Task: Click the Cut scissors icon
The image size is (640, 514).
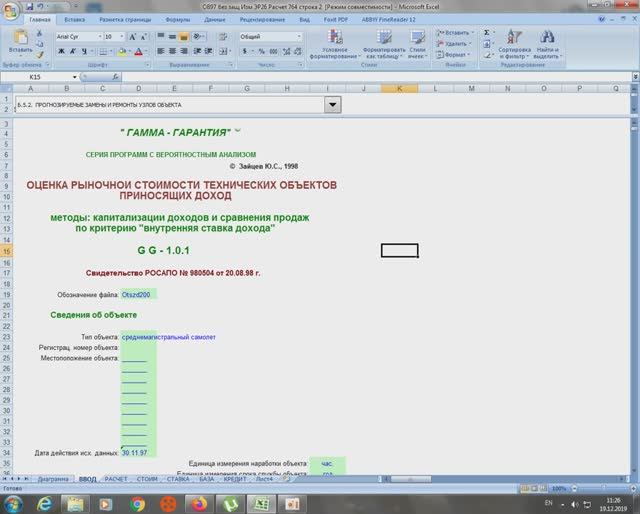Action: point(39,33)
